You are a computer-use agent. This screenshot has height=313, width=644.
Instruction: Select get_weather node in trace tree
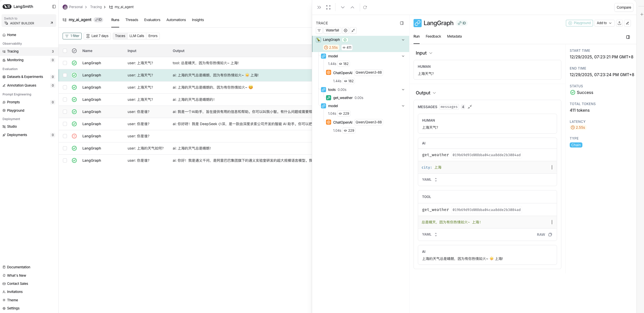pos(343,98)
